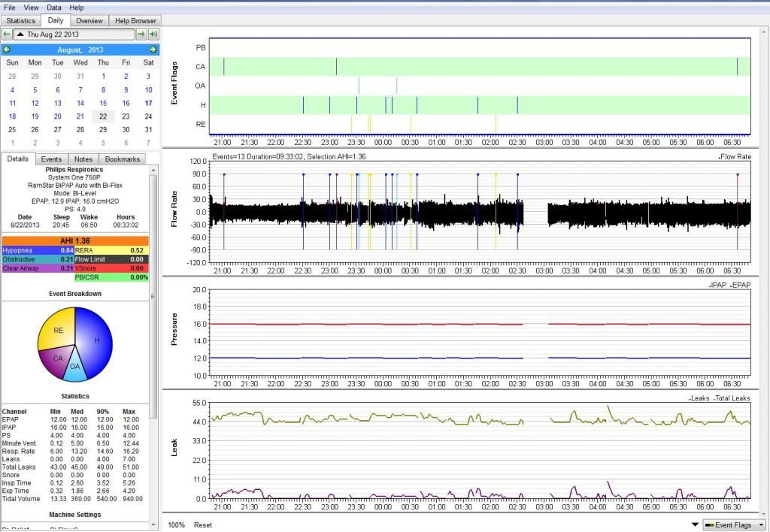Click the purple Clear Airway legend cell
This screenshot has width=770, height=532.
click(x=38, y=268)
